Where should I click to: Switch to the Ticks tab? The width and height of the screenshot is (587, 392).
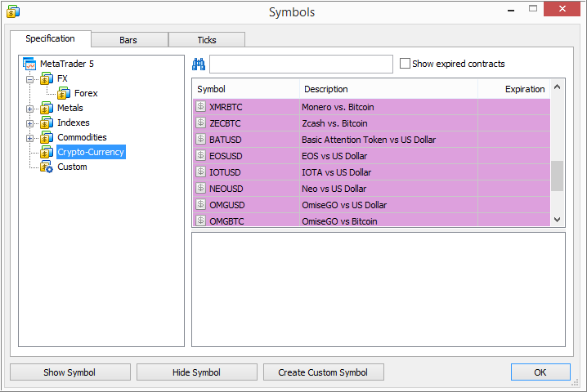(x=207, y=40)
